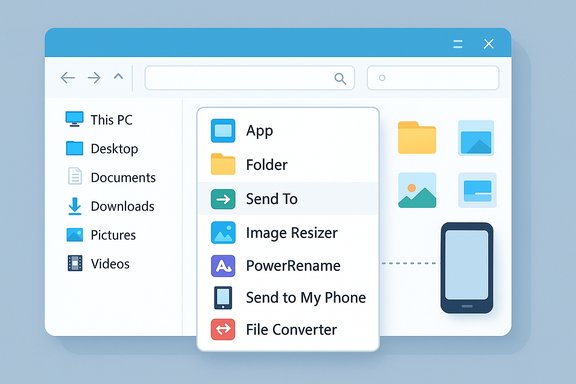Choose PowerRename menu entry
Image resolution: width=576 pixels, height=384 pixels.
point(288,266)
